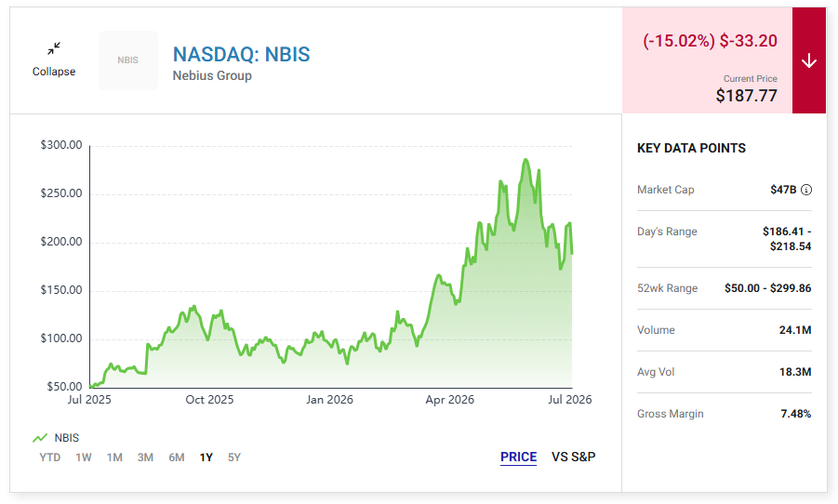838x504 pixels.
Task: Switch chart to 6M range
Action: pos(177,458)
